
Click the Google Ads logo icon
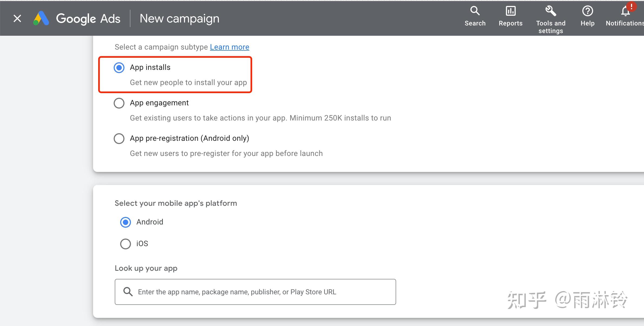tap(41, 18)
